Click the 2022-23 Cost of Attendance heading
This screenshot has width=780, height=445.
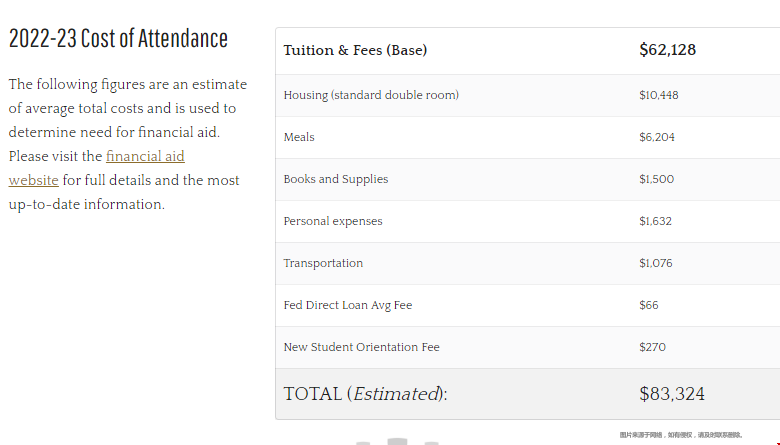[x=118, y=38]
